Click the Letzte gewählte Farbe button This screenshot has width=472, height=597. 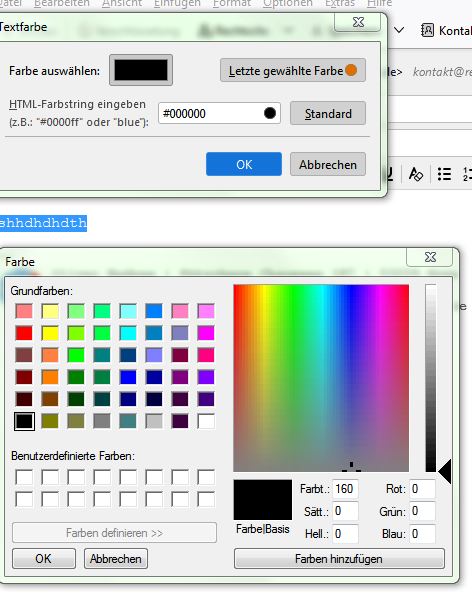point(293,70)
